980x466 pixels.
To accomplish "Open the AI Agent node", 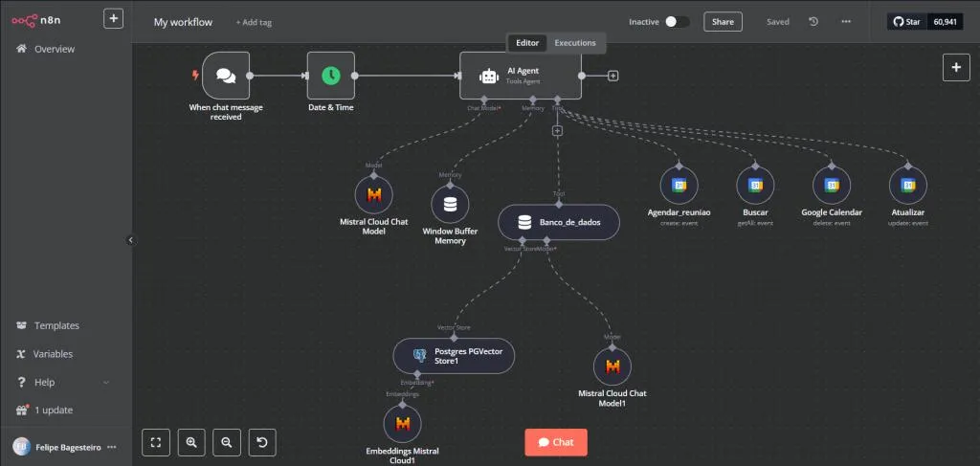I will pos(520,76).
